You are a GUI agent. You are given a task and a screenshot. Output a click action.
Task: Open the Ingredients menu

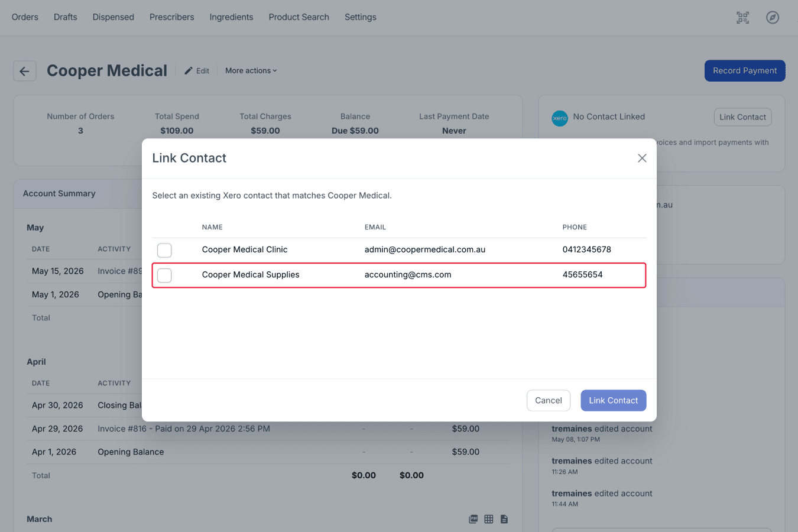tap(231, 17)
